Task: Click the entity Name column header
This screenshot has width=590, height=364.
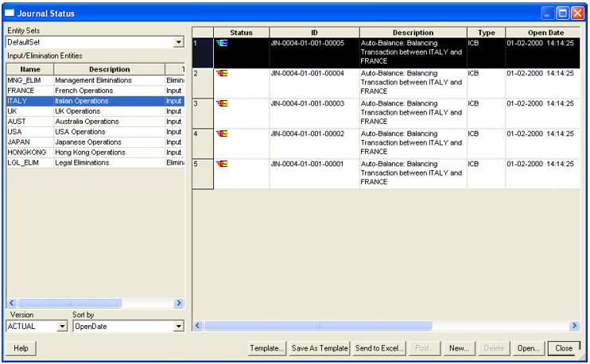Action: [x=30, y=69]
